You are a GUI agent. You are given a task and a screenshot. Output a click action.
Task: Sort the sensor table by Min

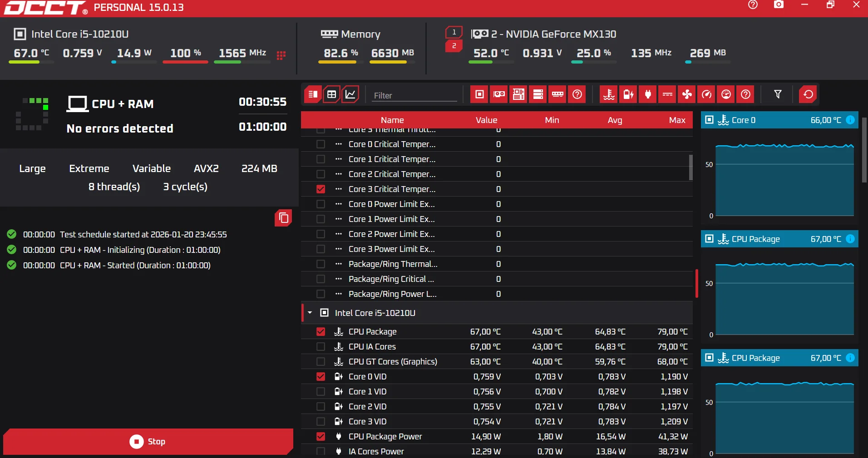click(x=552, y=120)
